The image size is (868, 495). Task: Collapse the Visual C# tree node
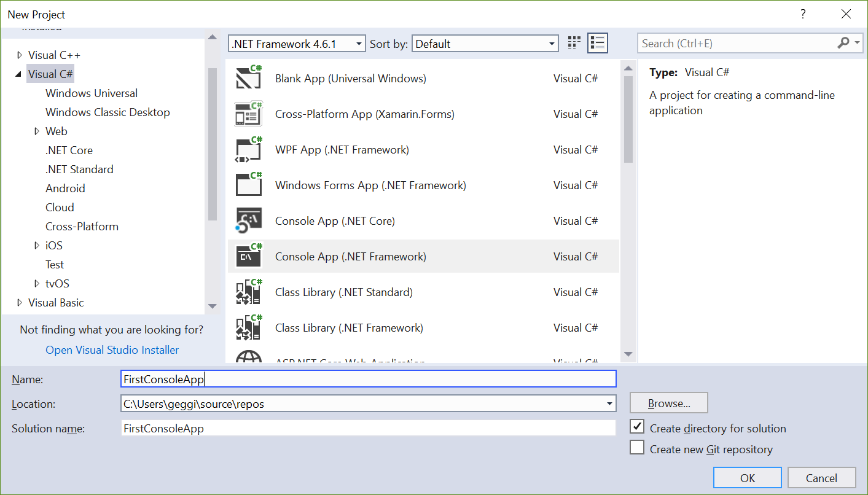pos(20,74)
